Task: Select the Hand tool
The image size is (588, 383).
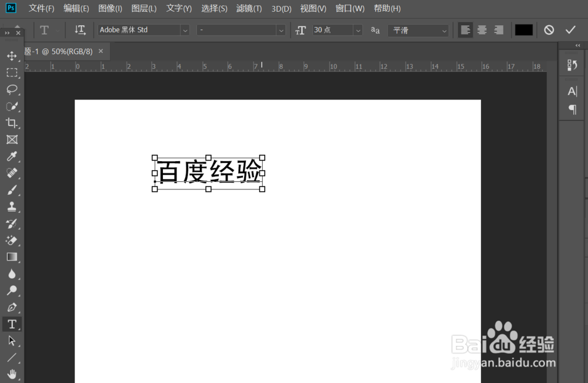Action: click(12, 374)
